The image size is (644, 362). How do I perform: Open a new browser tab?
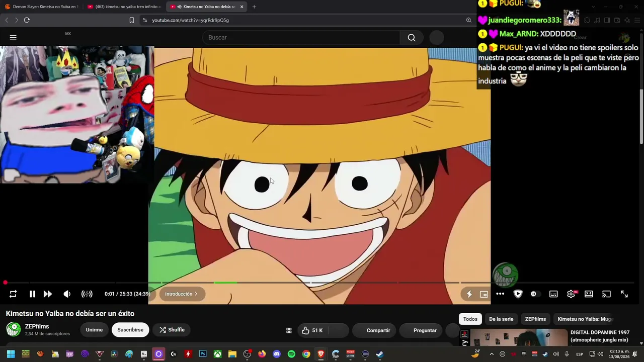coord(254,7)
